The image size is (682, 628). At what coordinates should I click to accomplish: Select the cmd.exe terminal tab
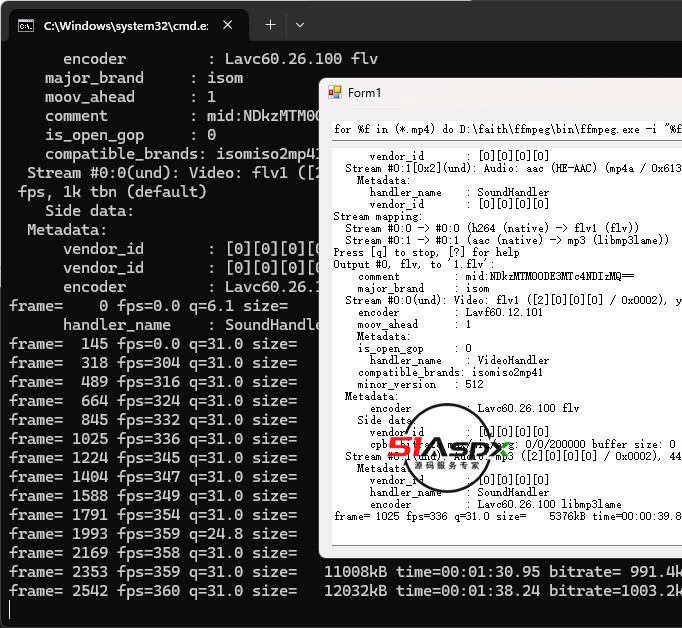(129, 25)
